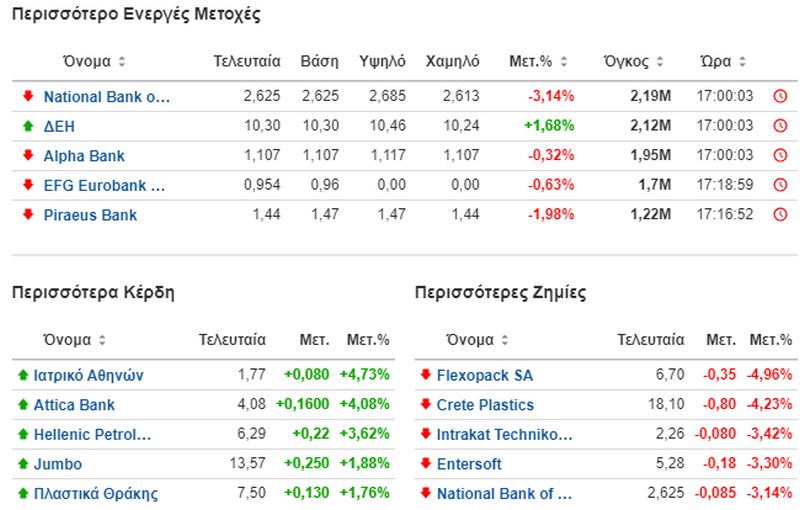
Task: Click the red down arrow beside Flexopack SA
Action: coord(426,375)
